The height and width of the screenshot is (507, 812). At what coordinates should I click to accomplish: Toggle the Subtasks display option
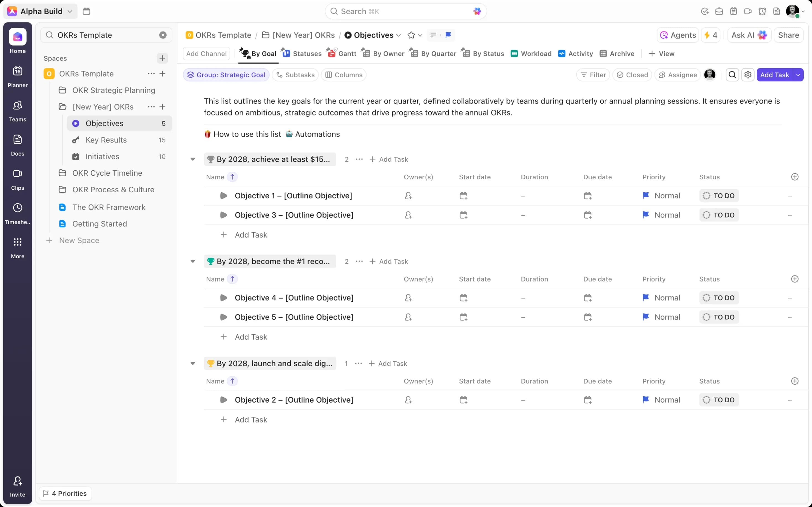(x=295, y=75)
